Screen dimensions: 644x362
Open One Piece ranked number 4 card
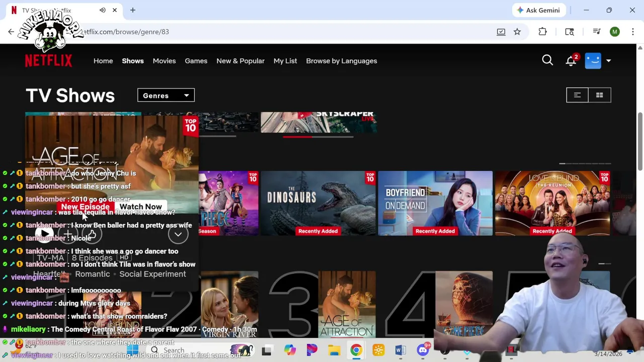(x=464, y=305)
